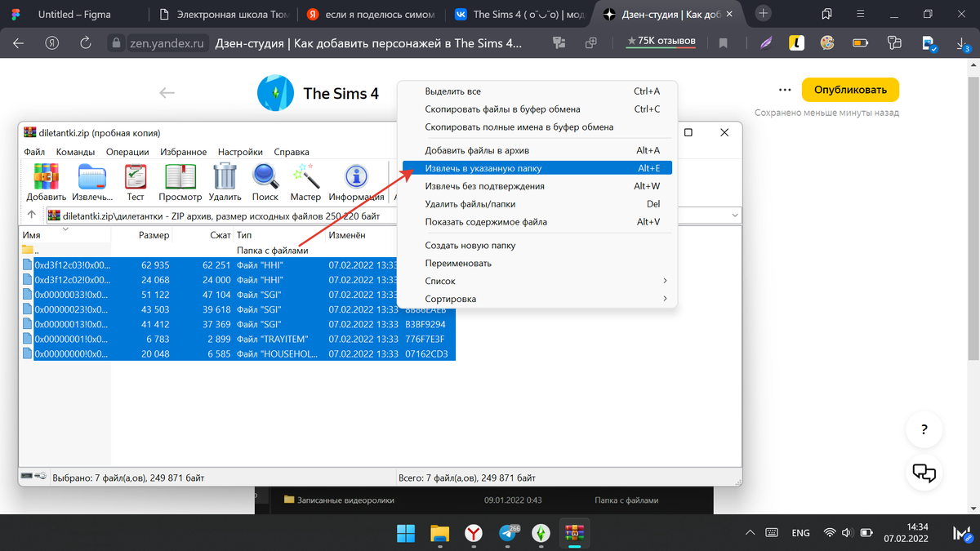Select the file row with HOUSEHOL… type

(238, 353)
